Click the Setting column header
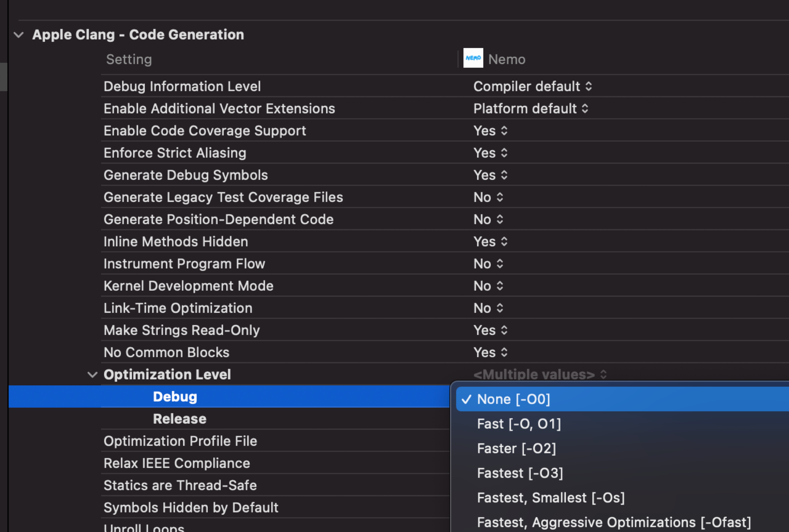This screenshot has width=789, height=532. 129,59
